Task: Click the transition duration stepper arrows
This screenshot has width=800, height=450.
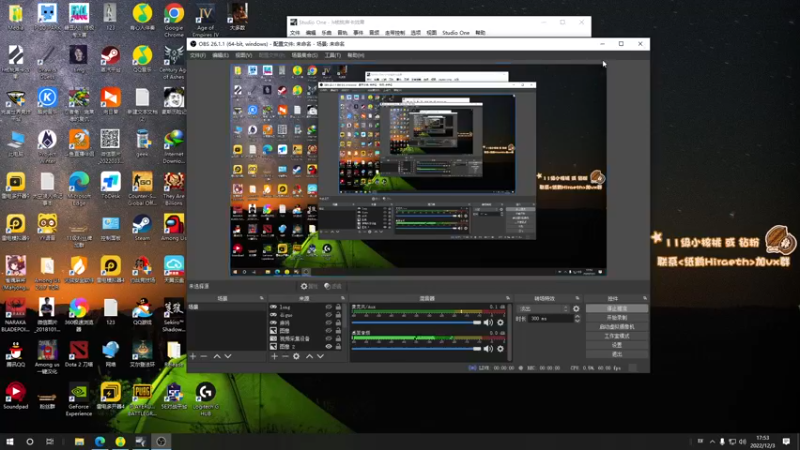Action: click(x=578, y=318)
